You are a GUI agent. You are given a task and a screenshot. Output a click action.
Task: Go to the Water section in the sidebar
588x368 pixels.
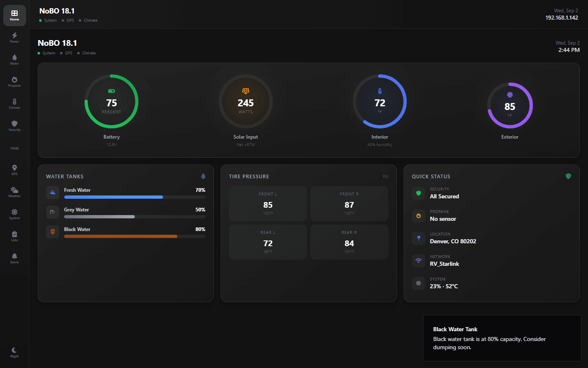[x=14, y=60]
